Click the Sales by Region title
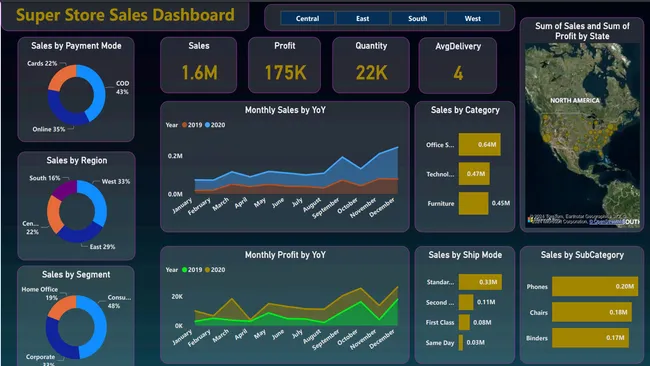The height and width of the screenshot is (366, 650). (77, 160)
